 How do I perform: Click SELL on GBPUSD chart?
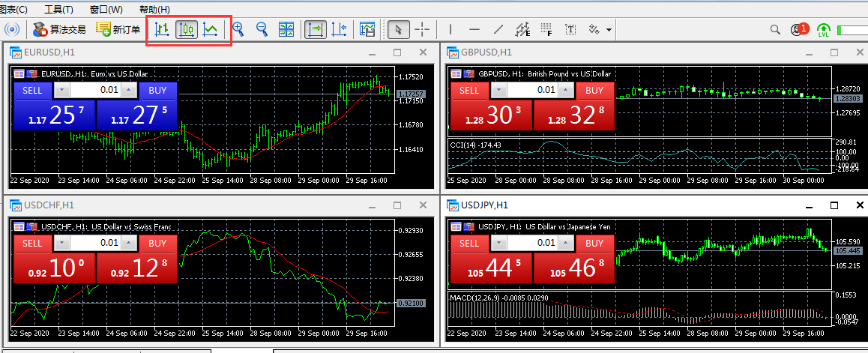click(x=469, y=90)
